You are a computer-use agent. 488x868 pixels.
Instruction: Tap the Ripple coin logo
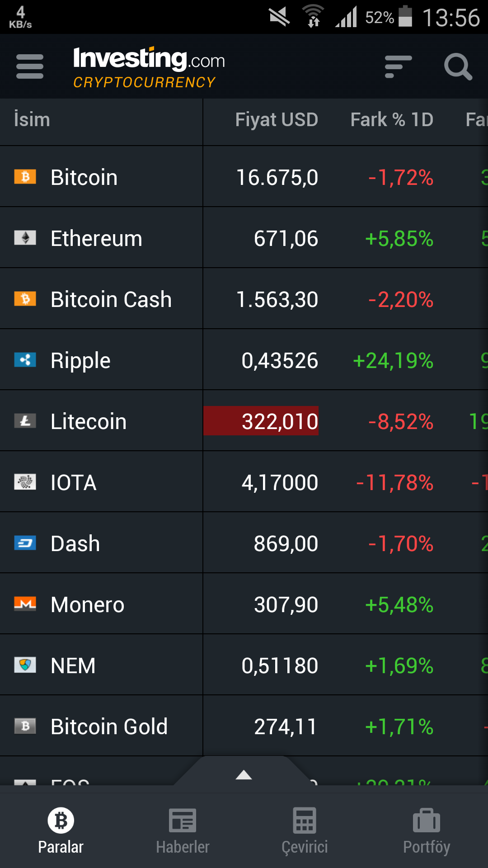click(x=25, y=360)
